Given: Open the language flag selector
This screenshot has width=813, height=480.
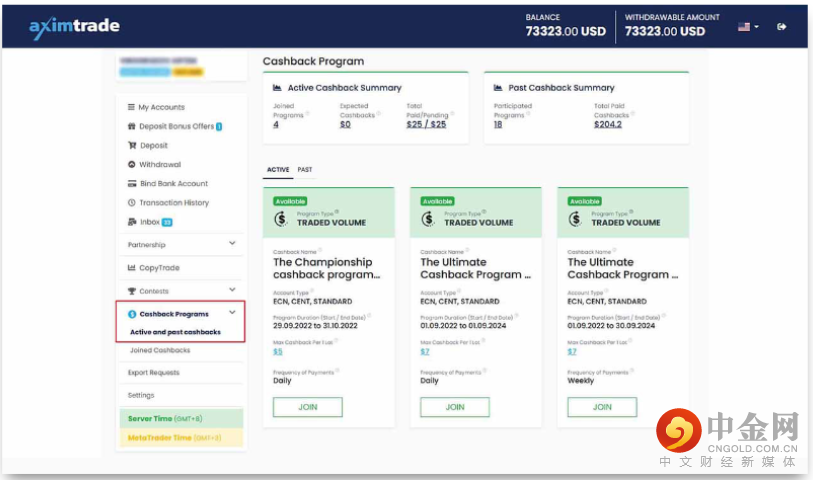Looking at the screenshot, I should [748, 27].
